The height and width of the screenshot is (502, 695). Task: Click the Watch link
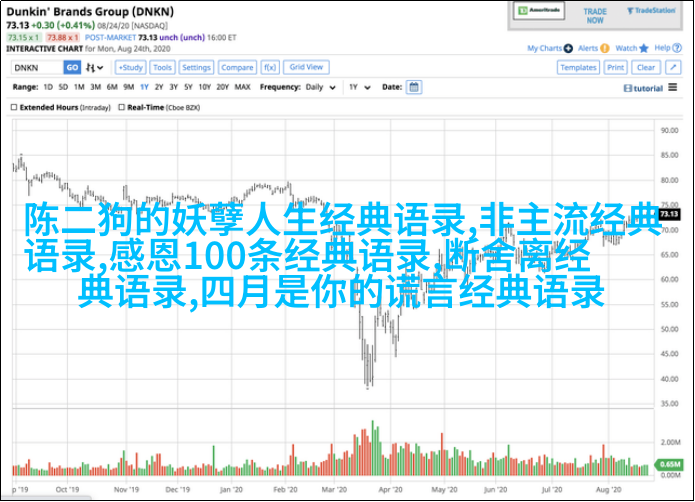[626, 48]
